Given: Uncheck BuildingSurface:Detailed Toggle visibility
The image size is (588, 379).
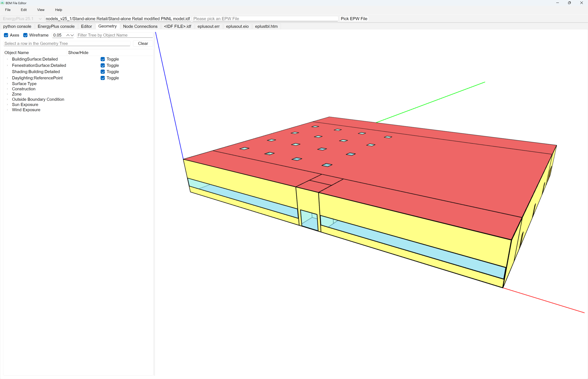Looking at the screenshot, I should pos(103,59).
